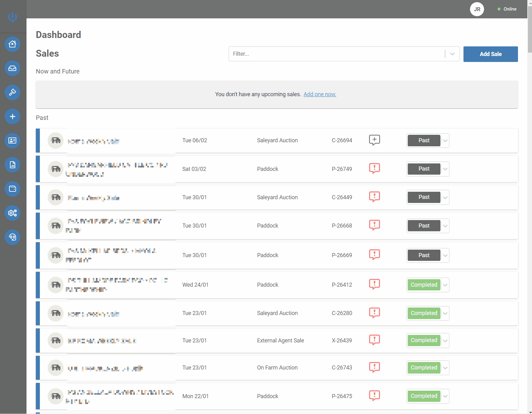Click the Online status indicator

[x=507, y=9]
